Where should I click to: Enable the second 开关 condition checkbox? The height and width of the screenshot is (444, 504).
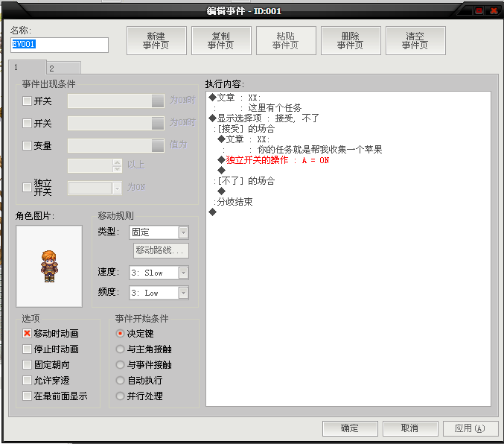27,123
